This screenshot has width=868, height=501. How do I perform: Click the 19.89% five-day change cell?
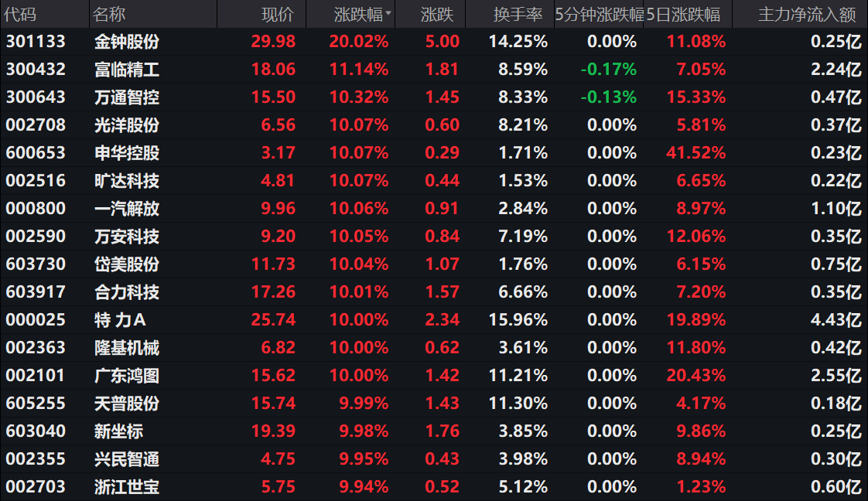pos(695,319)
